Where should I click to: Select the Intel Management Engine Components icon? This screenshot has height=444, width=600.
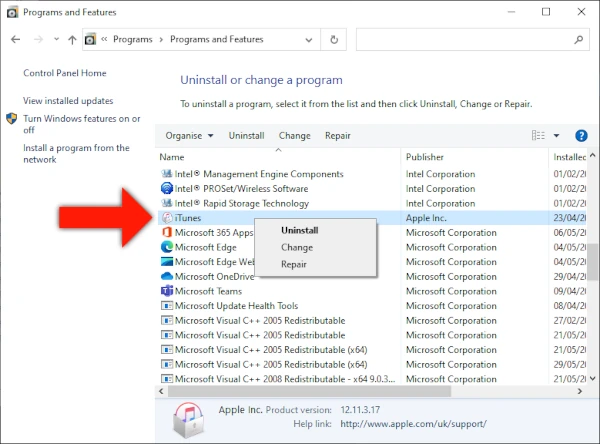(x=166, y=174)
